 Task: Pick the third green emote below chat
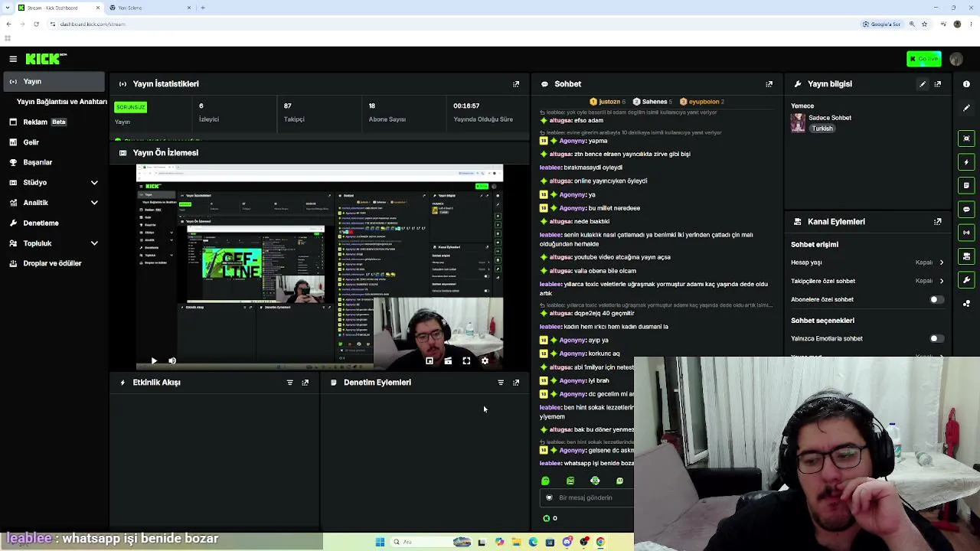tap(595, 481)
